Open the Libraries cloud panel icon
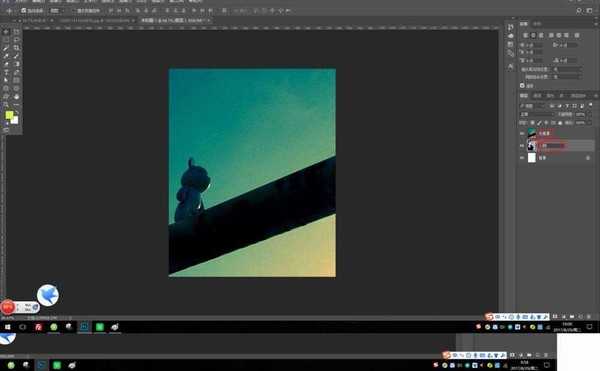 click(510, 36)
